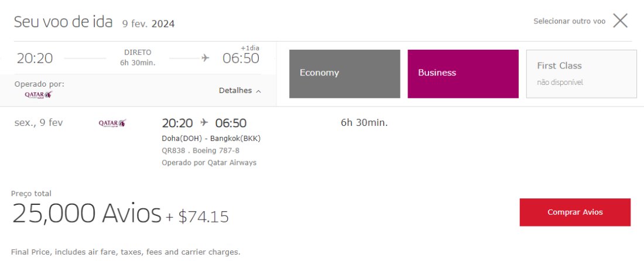644x261 pixels.
Task: Collapse the chevron next to Detalhes
Action: click(258, 91)
